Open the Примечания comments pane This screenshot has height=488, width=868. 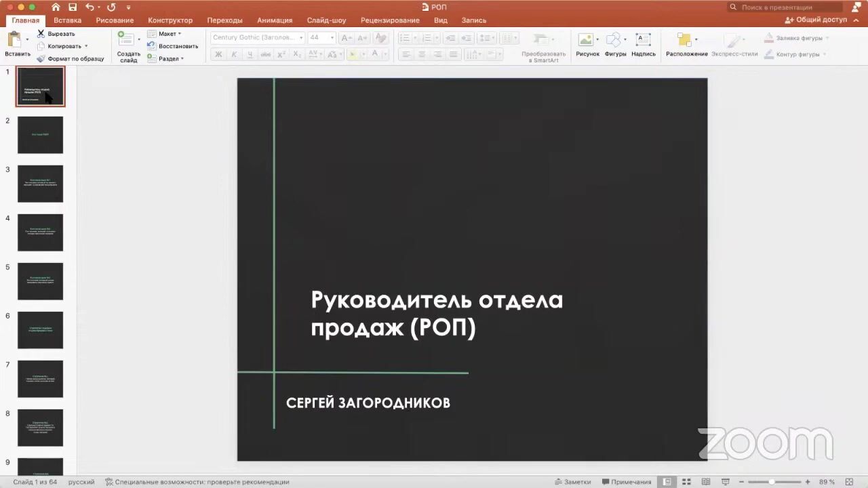pos(627,482)
